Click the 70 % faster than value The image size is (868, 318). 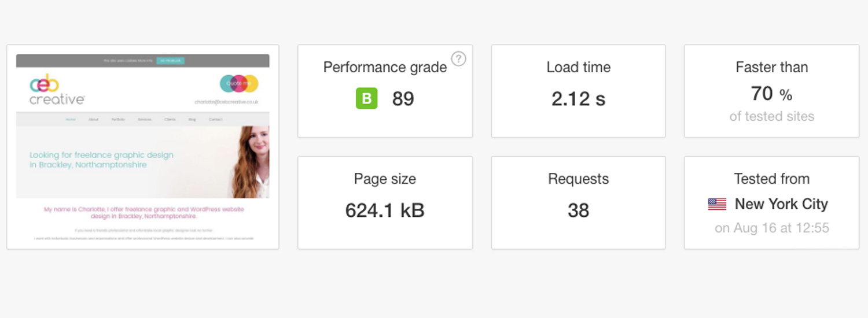771,94
